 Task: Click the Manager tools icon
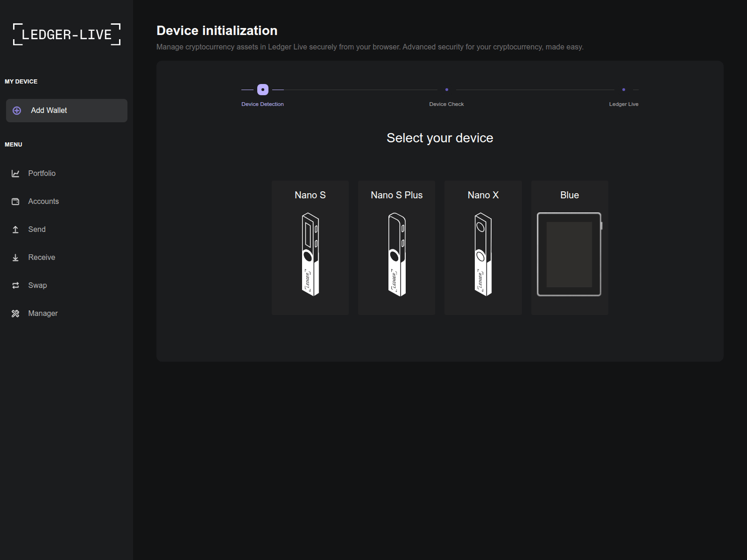click(15, 314)
